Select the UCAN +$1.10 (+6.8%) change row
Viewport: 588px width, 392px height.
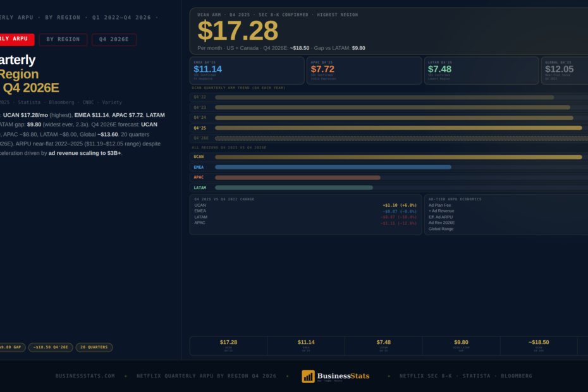pos(305,205)
